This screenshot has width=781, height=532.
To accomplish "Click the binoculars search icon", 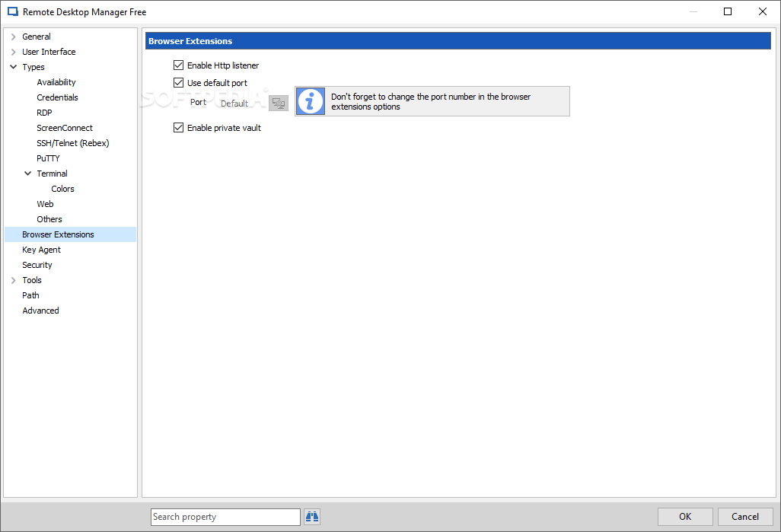I will 312,517.
